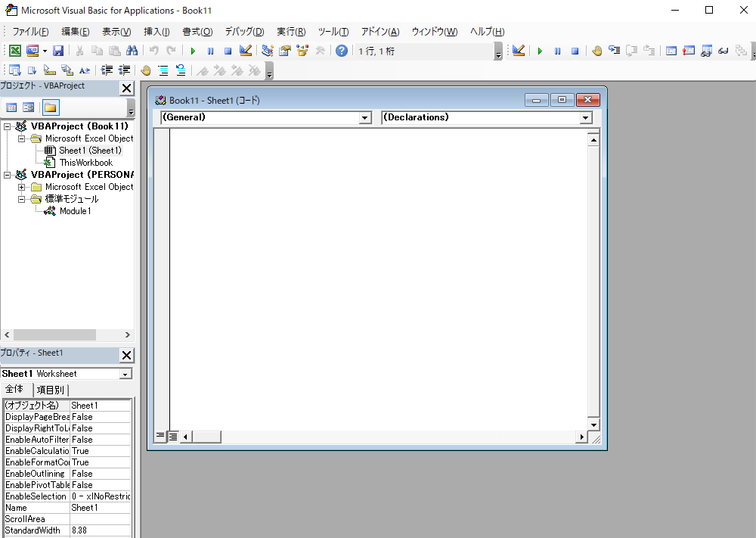Click the StandardWidth value 8.38
Screen dimensions: 756x538
[x=101, y=530]
